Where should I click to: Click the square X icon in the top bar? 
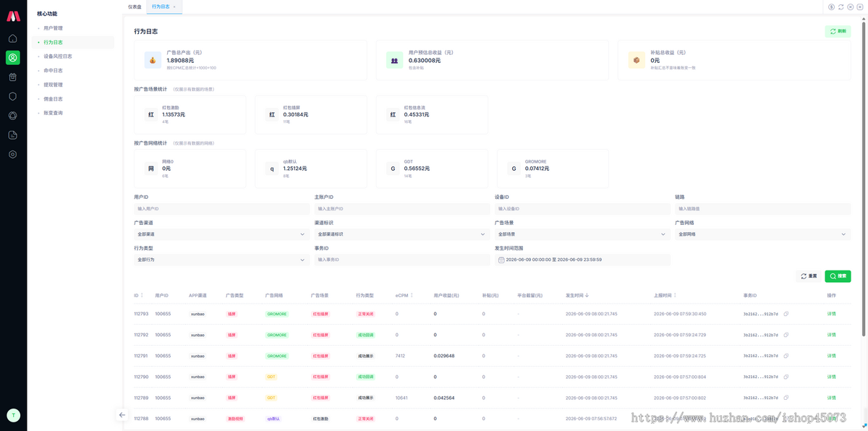point(860,7)
